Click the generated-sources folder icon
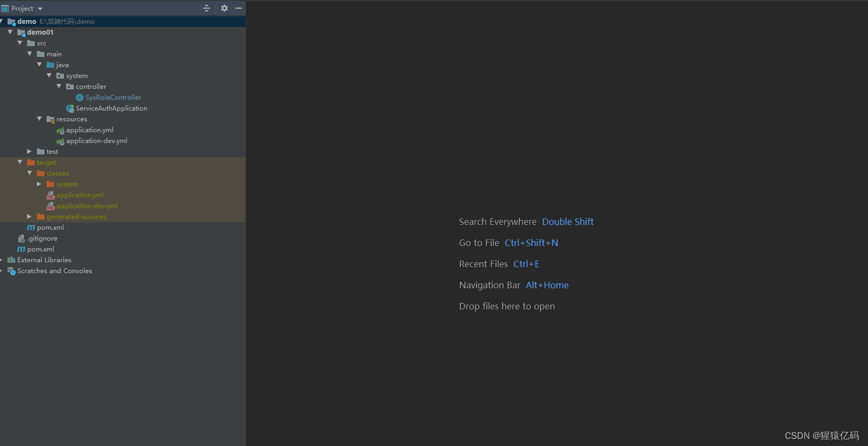 point(41,217)
